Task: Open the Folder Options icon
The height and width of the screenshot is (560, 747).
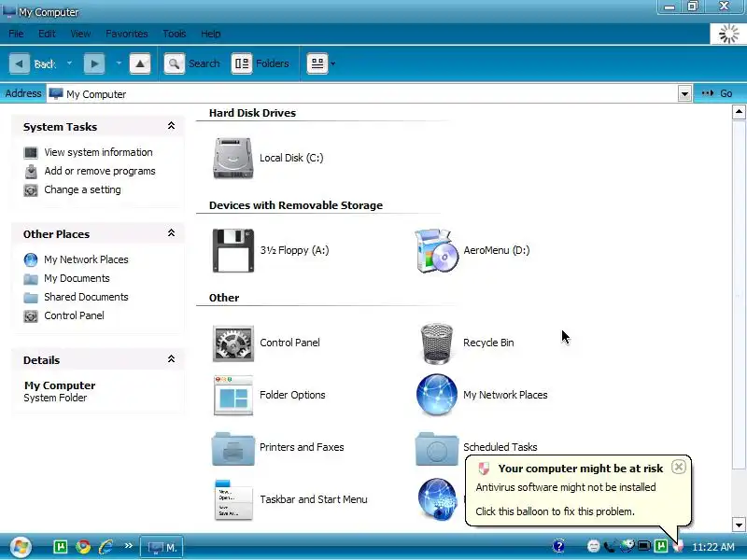Action: [233, 395]
